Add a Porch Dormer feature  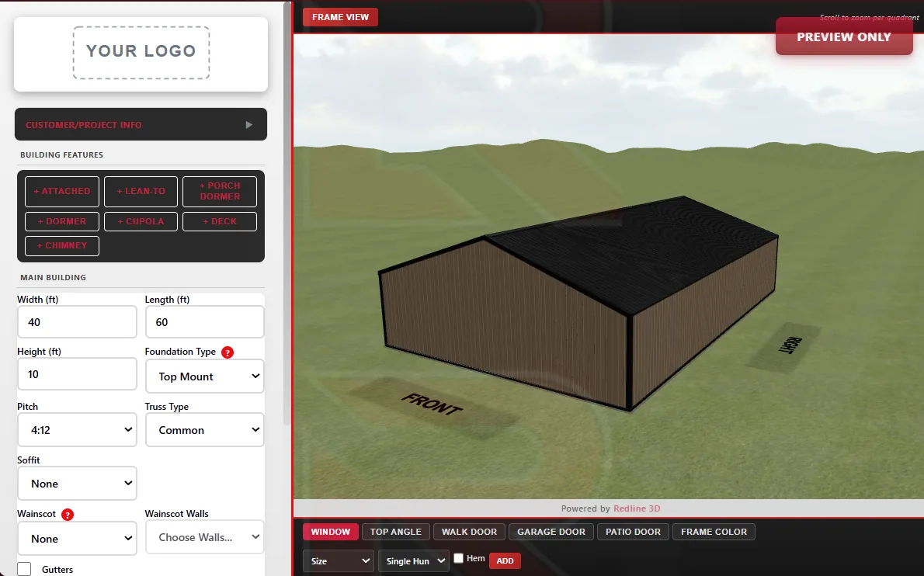tap(220, 192)
